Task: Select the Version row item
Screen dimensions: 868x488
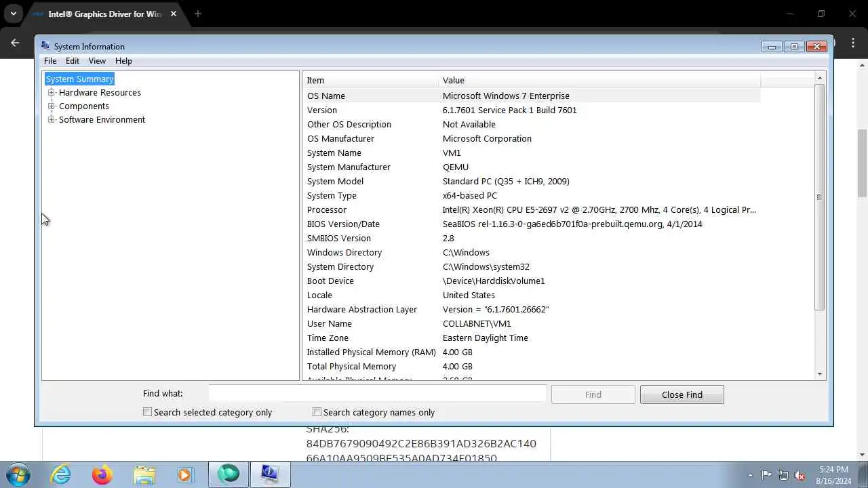Action: [x=321, y=110]
